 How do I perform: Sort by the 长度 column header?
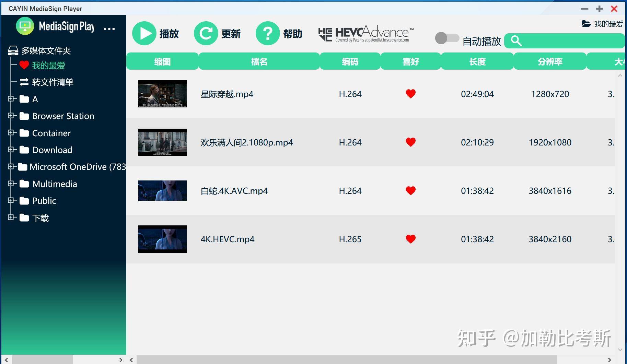point(477,61)
